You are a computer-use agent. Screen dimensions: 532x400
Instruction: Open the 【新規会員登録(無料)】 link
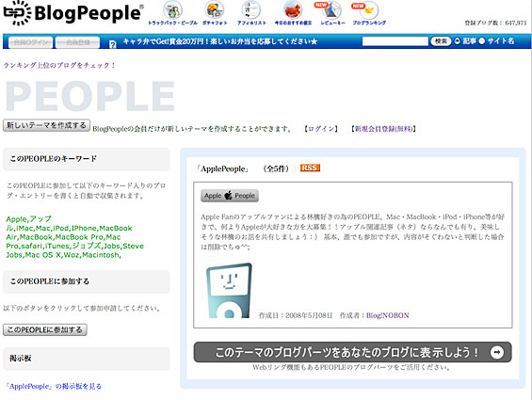[384, 129]
